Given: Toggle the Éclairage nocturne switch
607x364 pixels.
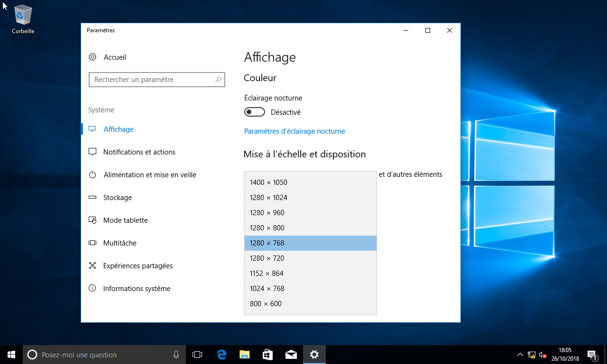Looking at the screenshot, I should click(255, 112).
